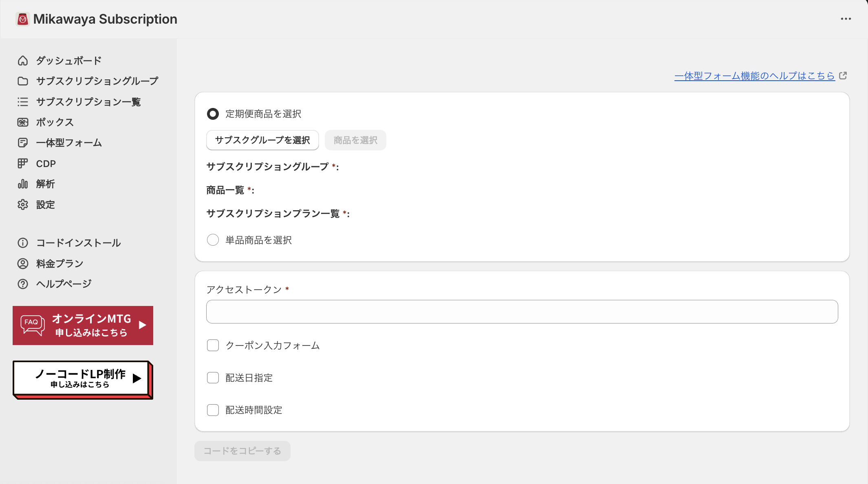Click the 商品一覧 label text
868x484 pixels.
[225, 190]
